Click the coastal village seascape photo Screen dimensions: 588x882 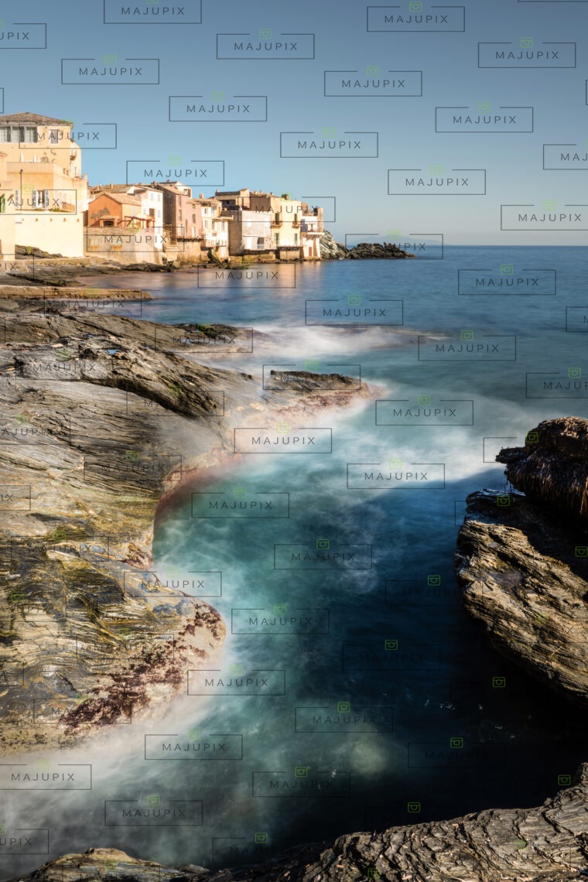click(x=294, y=441)
